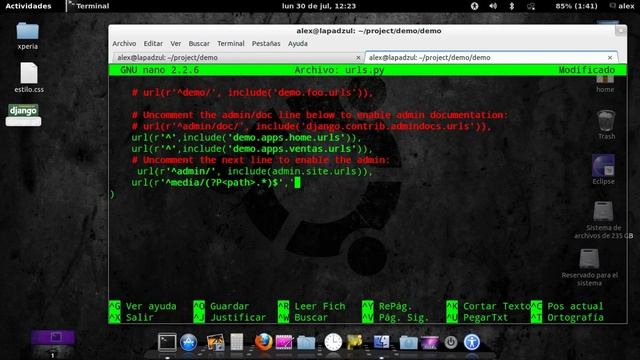Open the Buscar menu
Screen dimensions: 640x360
coord(199,43)
